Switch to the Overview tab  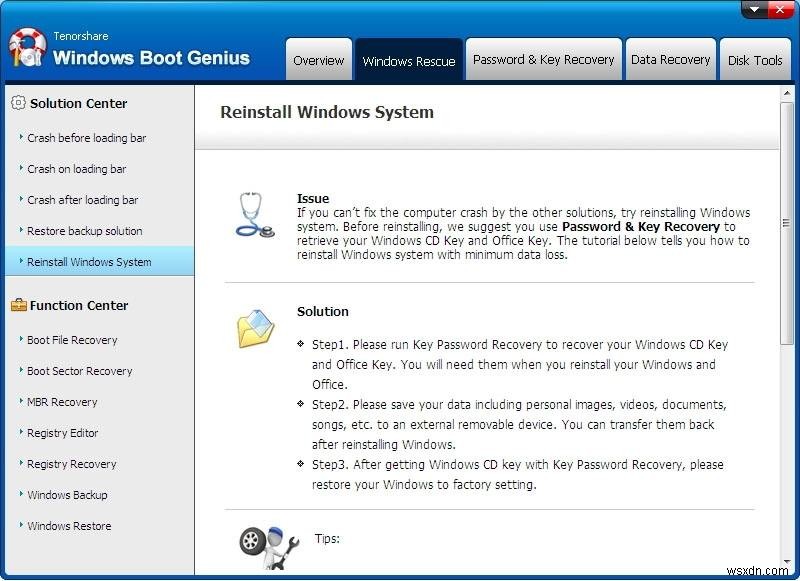(319, 60)
